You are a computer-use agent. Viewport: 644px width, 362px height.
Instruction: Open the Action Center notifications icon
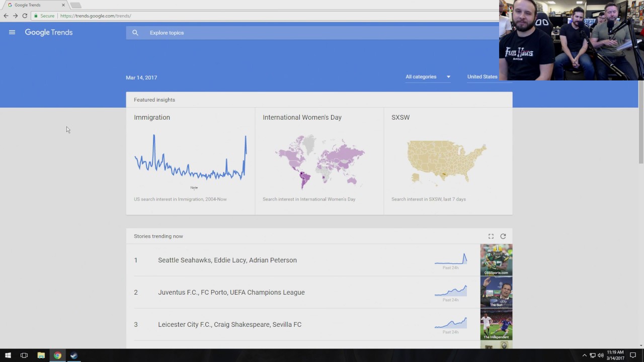coord(633,355)
